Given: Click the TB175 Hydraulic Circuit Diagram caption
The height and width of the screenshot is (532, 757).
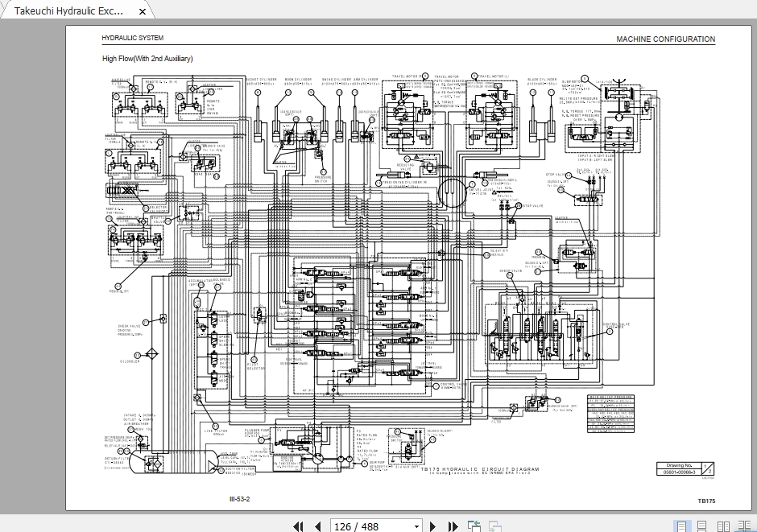Looking at the screenshot, I should (x=480, y=468).
